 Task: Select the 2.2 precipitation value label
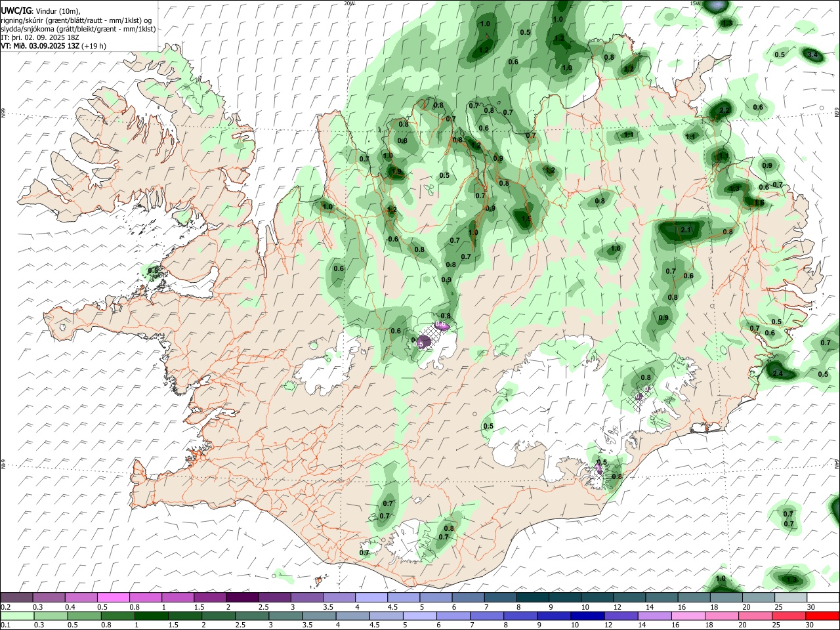tap(724, 110)
